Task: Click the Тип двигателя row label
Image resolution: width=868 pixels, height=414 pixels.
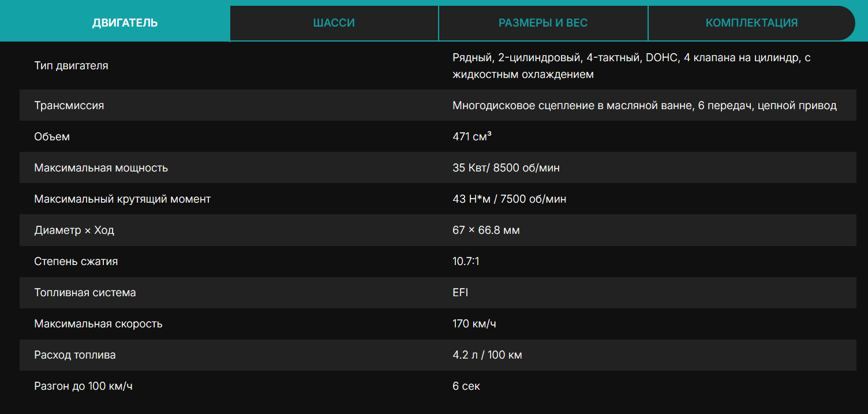Action: coord(71,66)
